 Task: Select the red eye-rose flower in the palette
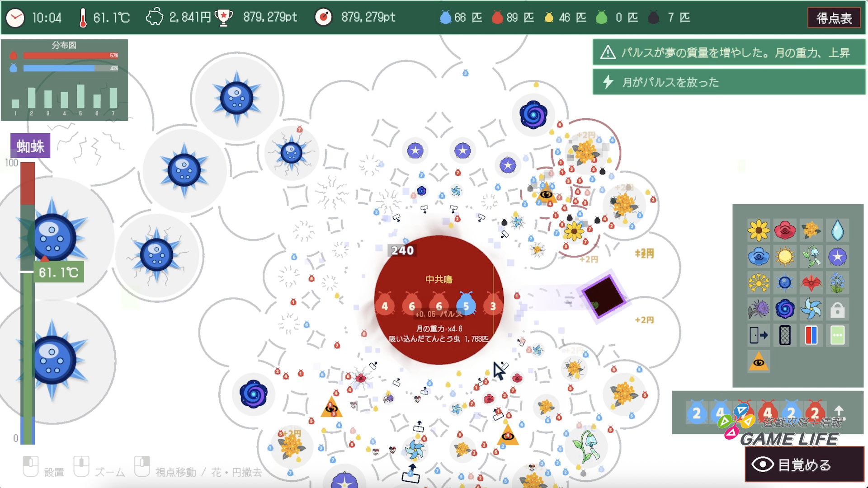point(785,230)
